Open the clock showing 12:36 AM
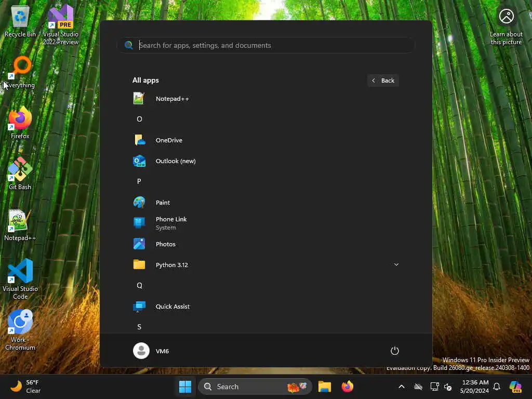This screenshot has width=532, height=399. coord(475,387)
